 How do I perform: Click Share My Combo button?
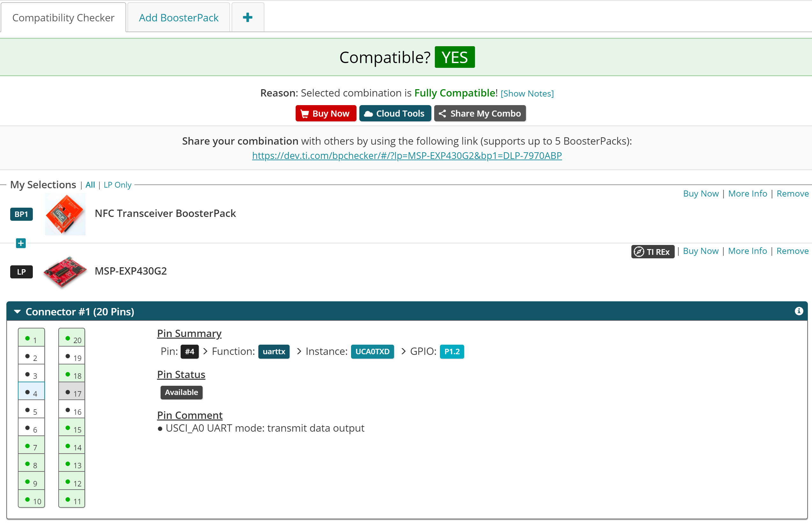click(x=479, y=113)
